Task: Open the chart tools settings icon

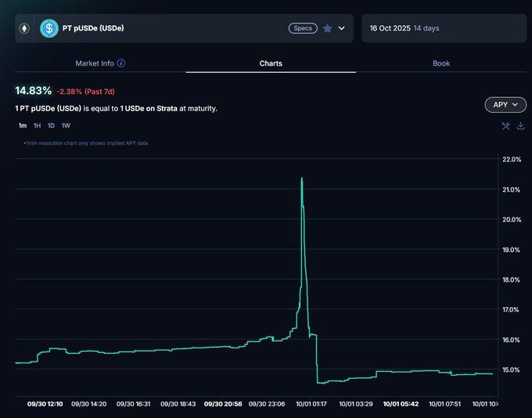Action: [506, 126]
